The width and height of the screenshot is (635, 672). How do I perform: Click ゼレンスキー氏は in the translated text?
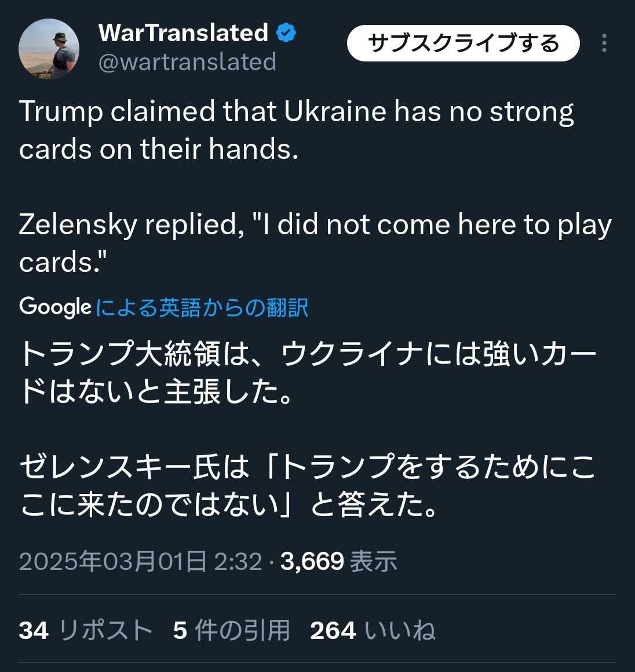(133, 468)
